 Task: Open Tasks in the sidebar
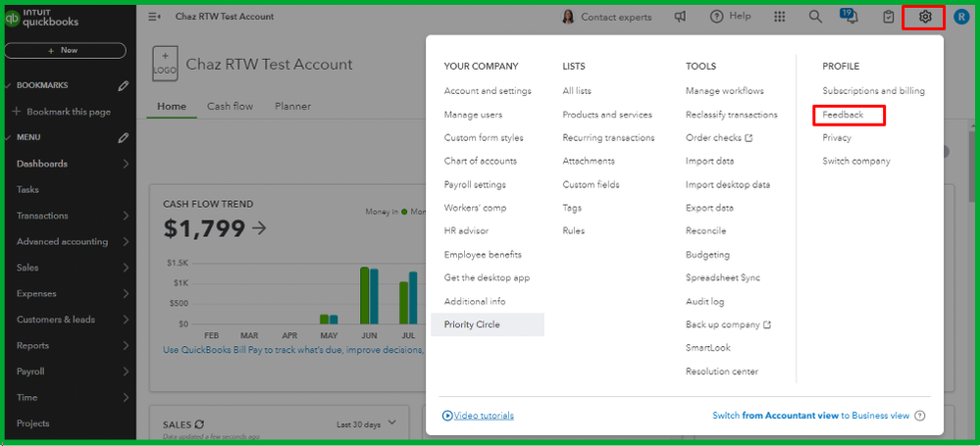pyautogui.click(x=27, y=190)
